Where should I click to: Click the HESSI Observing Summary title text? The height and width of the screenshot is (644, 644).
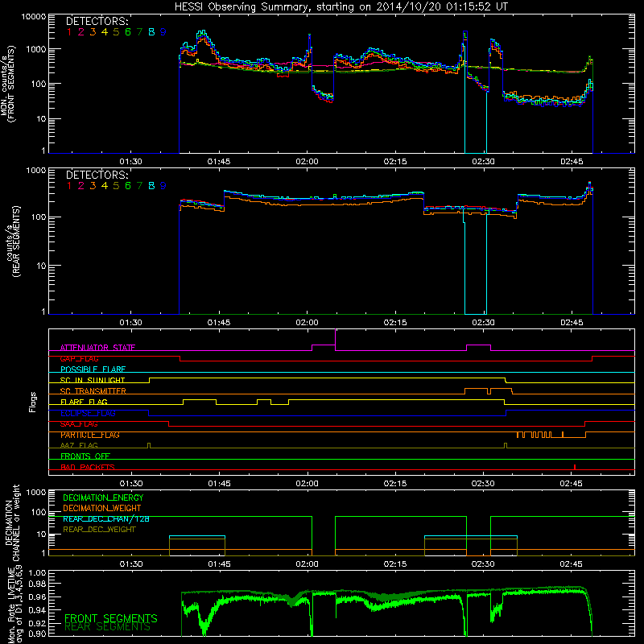(341, 7)
